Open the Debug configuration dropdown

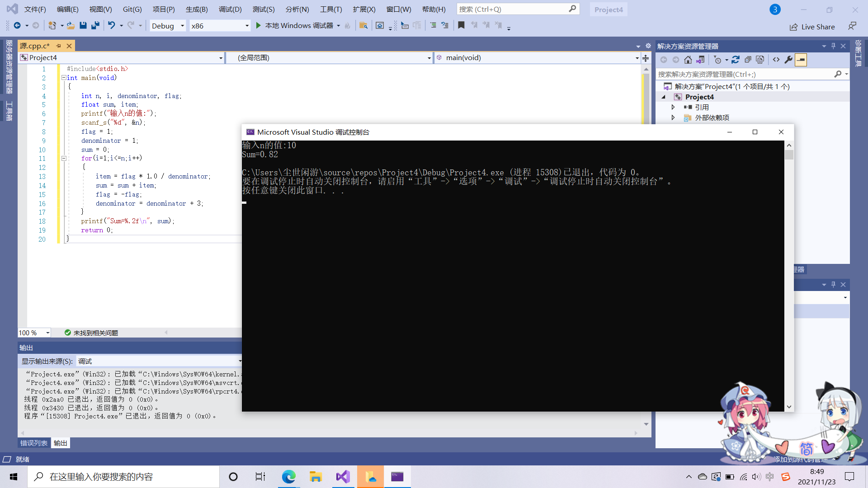182,26
